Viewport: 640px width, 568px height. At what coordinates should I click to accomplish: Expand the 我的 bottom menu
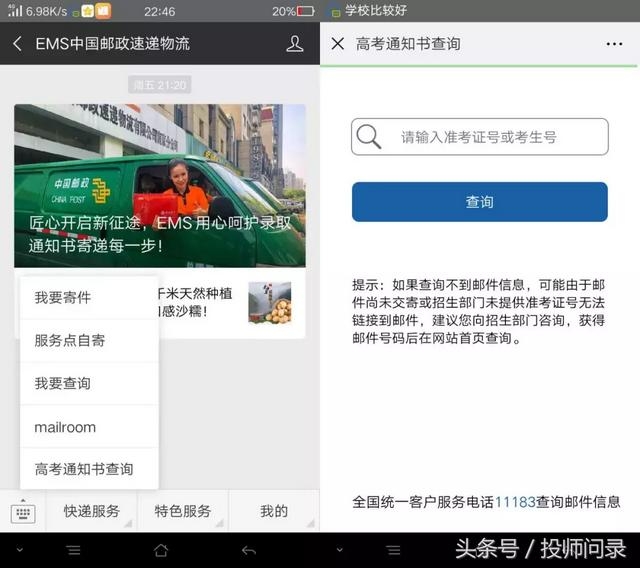click(x=274, y=511)
